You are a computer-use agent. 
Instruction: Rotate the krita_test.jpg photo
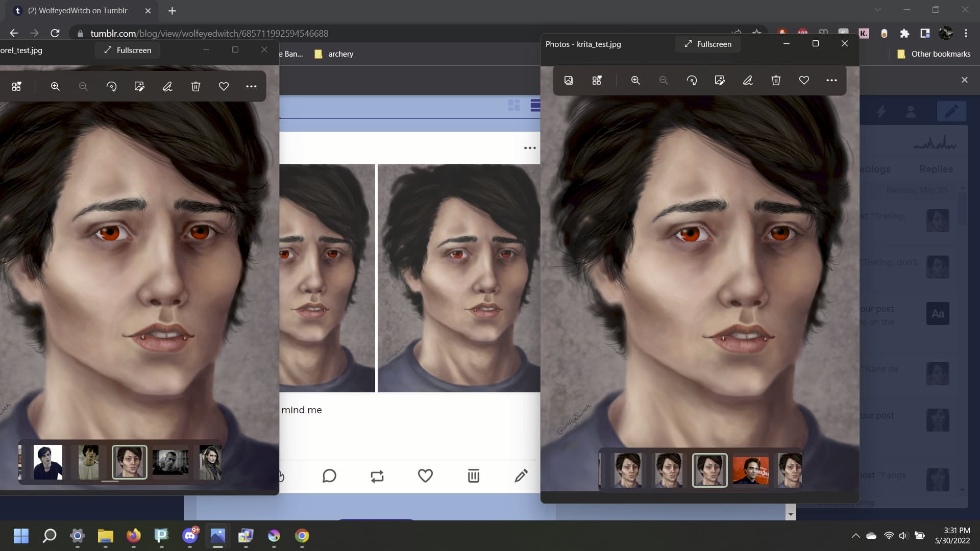click(x=692, y=81)
